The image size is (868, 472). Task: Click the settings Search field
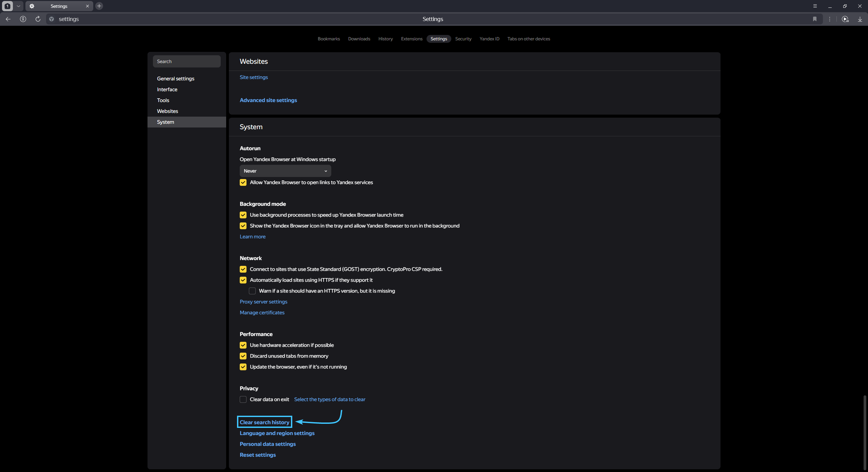click(x=186, y=61)
